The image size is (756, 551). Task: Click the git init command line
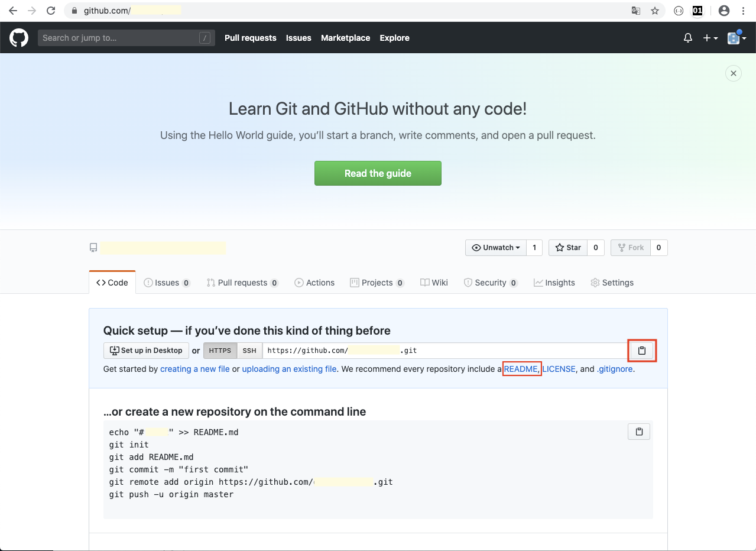tap(129, 445)
